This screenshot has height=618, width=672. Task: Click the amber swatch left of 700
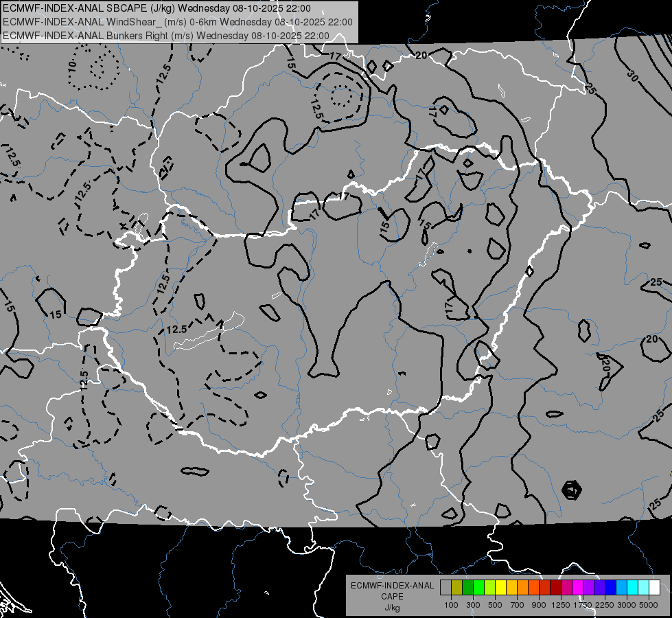tap(511, 587)
